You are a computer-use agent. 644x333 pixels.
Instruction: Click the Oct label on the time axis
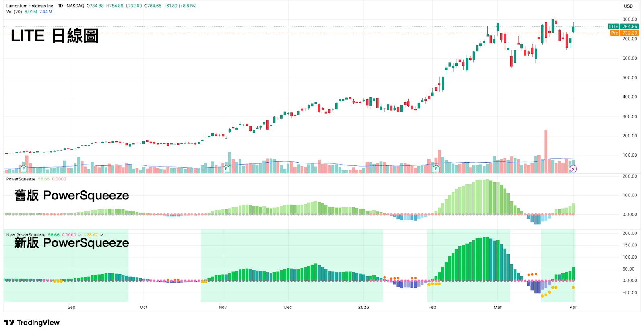point(144,307)
